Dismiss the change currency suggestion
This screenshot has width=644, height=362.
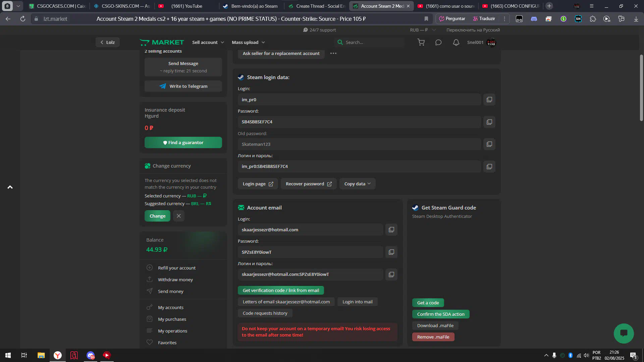[x=179, y=216]
